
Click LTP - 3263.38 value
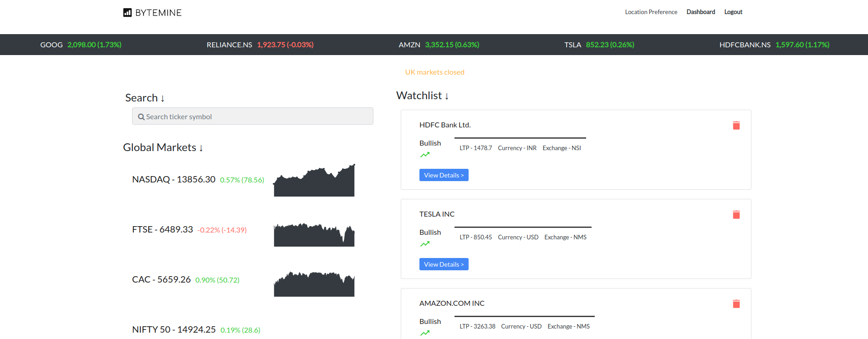[x=477, y=326]
